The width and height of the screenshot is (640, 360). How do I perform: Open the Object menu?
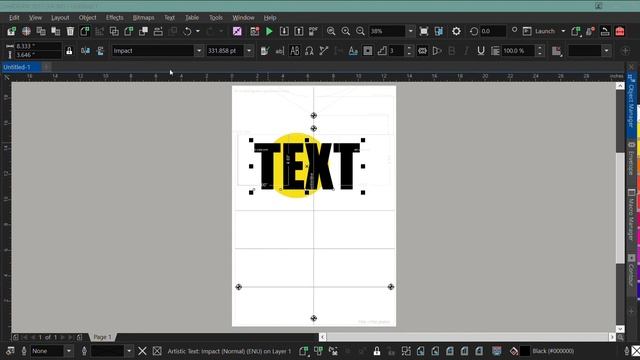click(x=87, y=18)
